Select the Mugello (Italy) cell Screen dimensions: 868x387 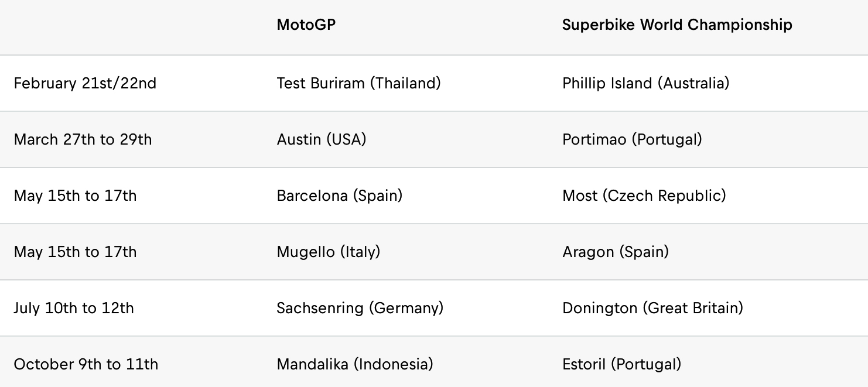click(328, 252)
